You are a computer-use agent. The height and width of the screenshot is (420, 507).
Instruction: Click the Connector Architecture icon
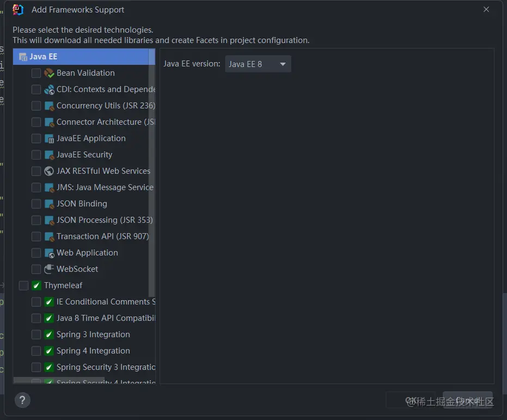(x=49, y=122)
